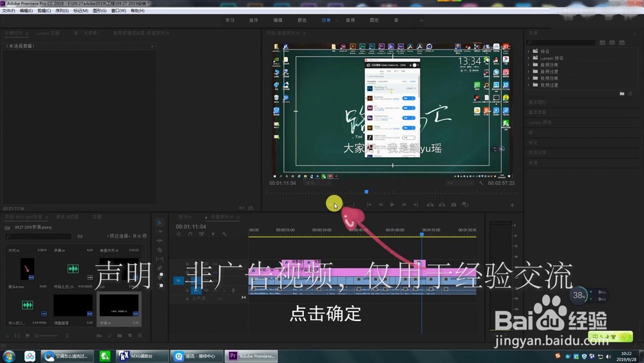Switch to the 音频 workspace tab
This screenshot has width=644, height=363.
tap(350, 20)
